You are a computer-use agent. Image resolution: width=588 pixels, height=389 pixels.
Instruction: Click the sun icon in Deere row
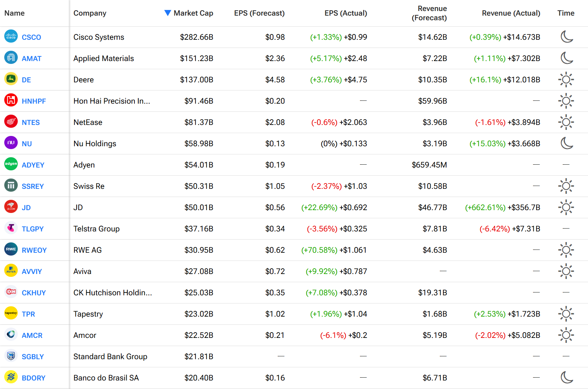[x=566, y=80]
